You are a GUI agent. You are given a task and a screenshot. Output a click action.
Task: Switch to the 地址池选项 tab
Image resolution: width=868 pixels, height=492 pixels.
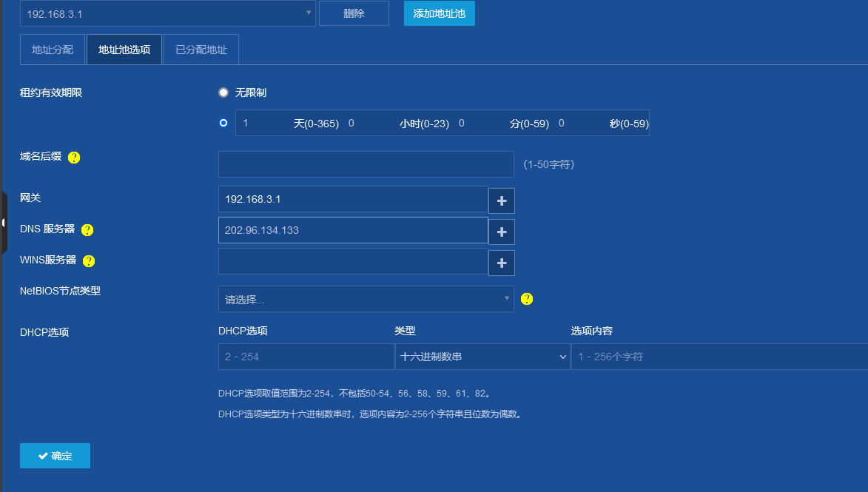[124, 50]
